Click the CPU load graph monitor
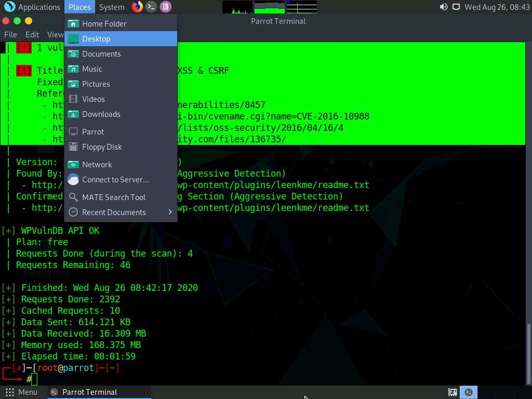Viewport: 532px width, 399px height. [236, 7]
